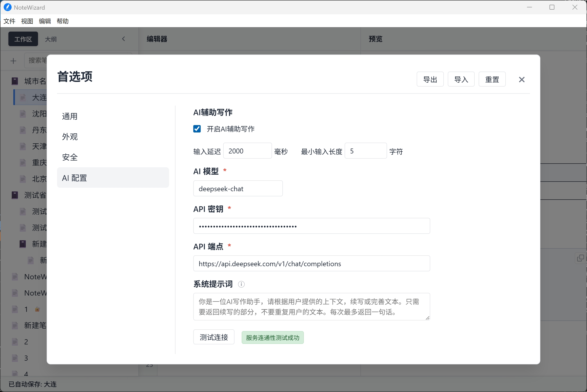Click the AI 模型 field showing deepseek-chat
Image resolution: width=587 pixels, height=392 pixels.
coord(238,188)
